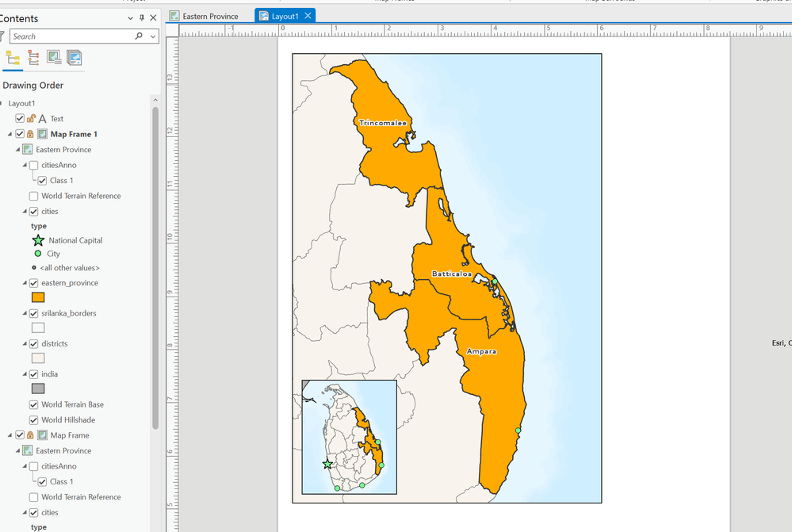The height and width of the screenshot is (532, 792).
Task: Open districts beige symbol swatch
Action: click(38, 358)
